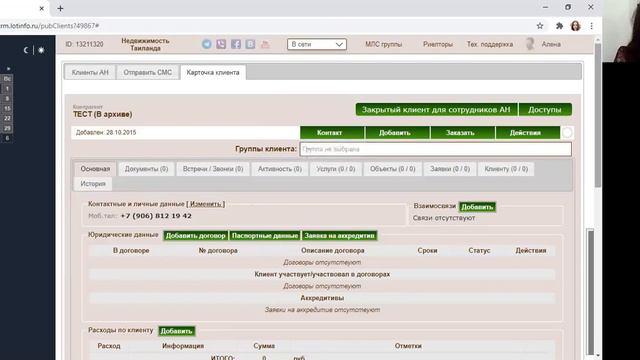
Task: Close the current browser tab
Action: coord(41,8)
